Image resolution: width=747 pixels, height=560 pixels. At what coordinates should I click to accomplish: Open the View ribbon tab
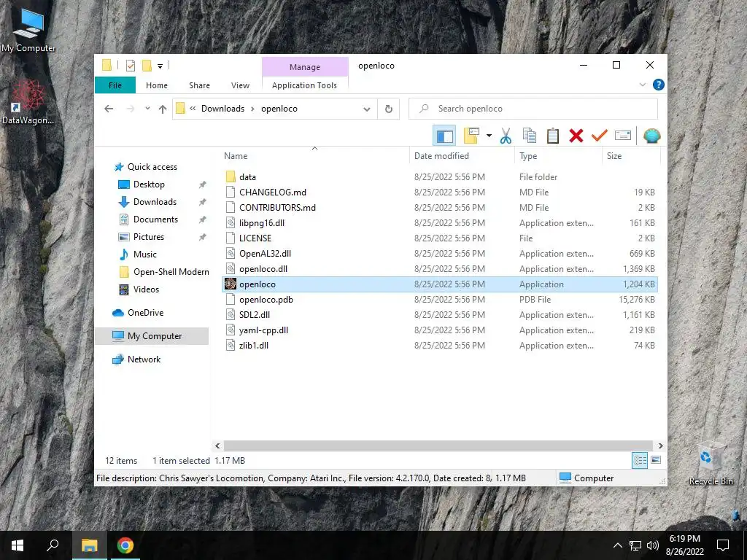[240, 85]
